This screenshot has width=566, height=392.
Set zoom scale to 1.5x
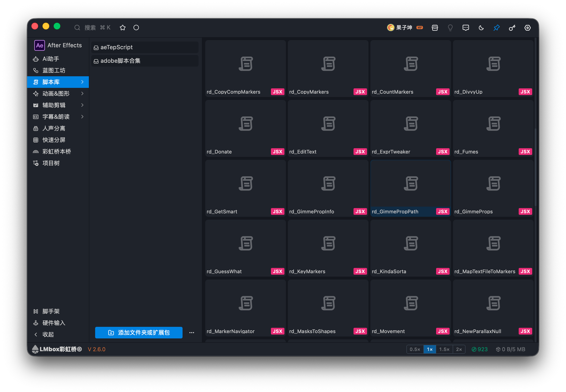444,349
